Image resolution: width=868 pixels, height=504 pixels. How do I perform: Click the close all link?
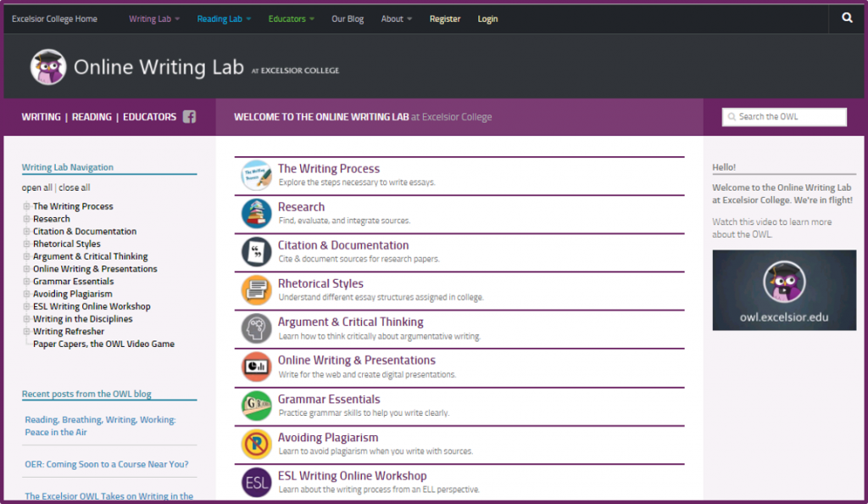click(x=75, y=188)
